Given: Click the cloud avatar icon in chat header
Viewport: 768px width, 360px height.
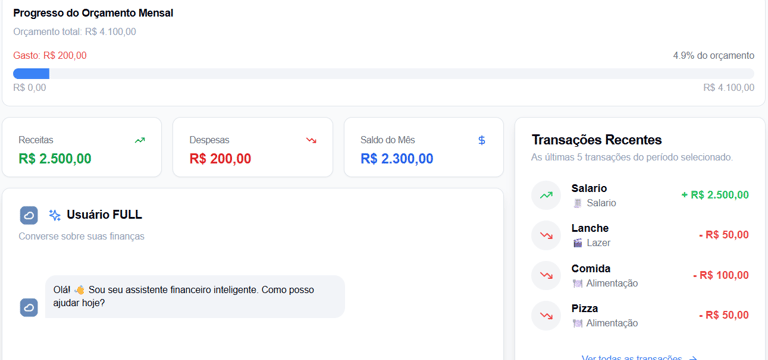Looking at the screenshot, I should (29, 215).
